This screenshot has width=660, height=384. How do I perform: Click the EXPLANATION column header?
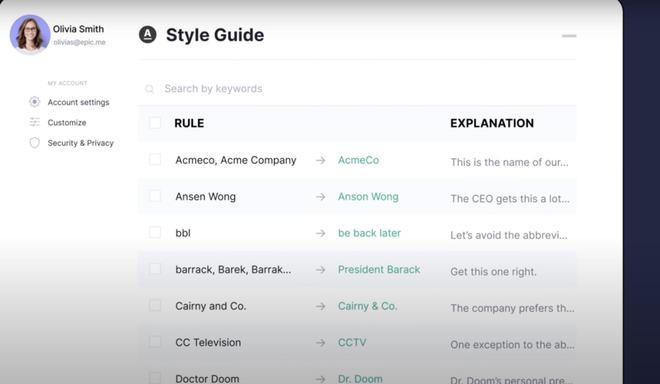click(492, 123)
